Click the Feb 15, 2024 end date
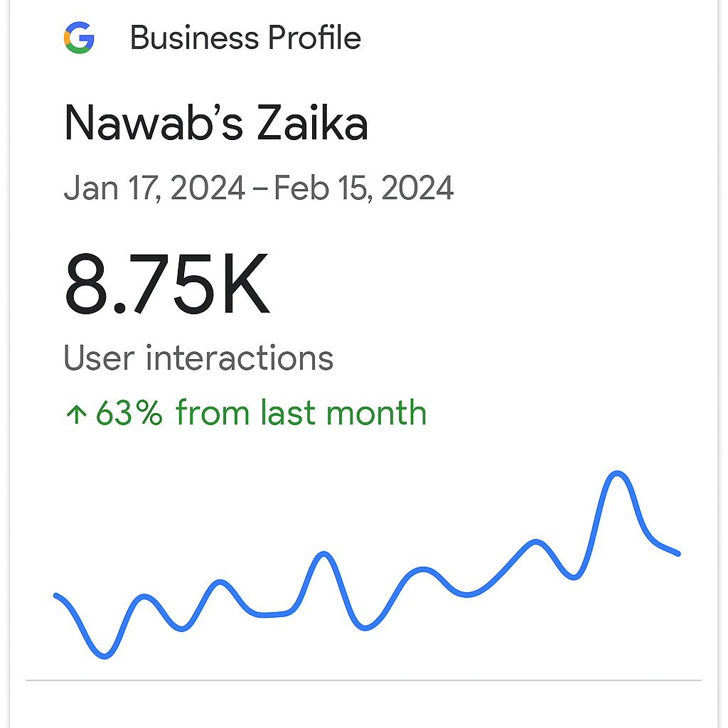This screenshot has height=728, width=728. point(363,189)
